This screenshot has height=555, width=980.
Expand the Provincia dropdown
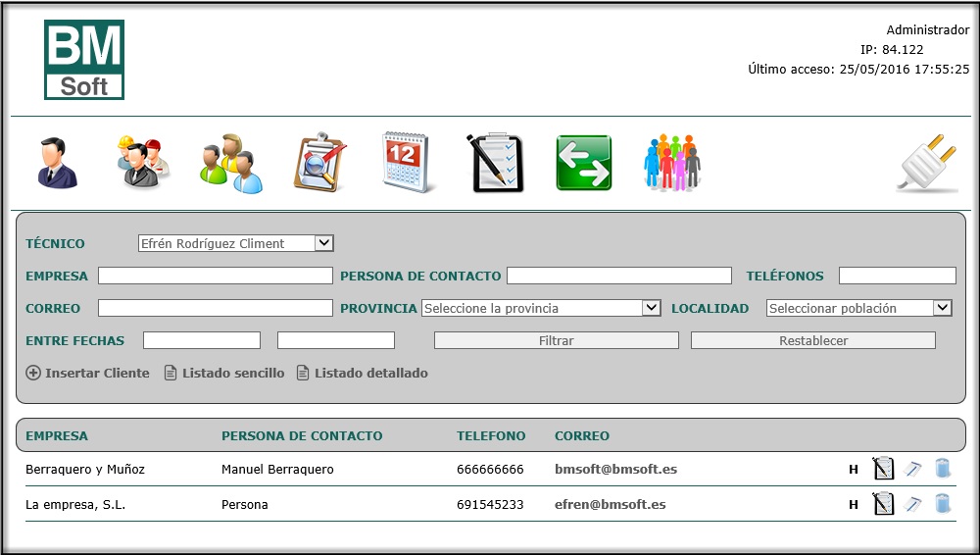pyautogui.click(x=542, y=308)
